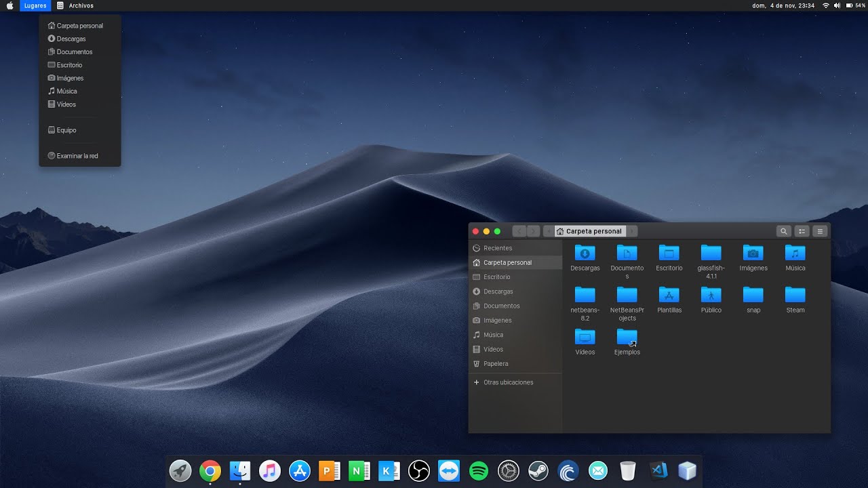Open the rocket launcher icon in dock
The width and height of the screenshot is (868, 488).
[180, 470]
